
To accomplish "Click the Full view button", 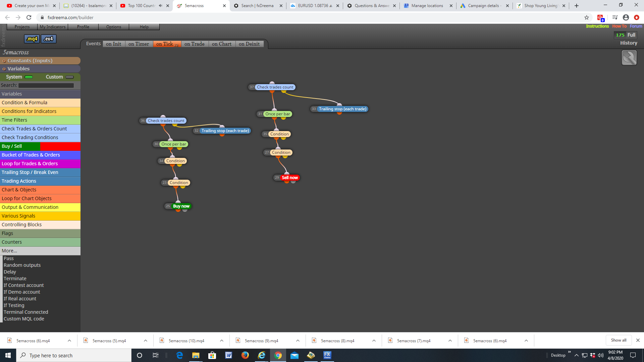I will 632,35.
